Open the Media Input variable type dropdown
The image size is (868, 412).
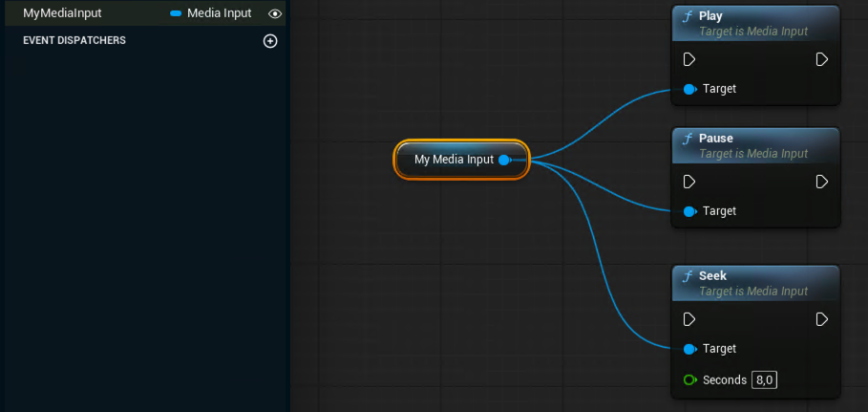click(x=211, y=13)
